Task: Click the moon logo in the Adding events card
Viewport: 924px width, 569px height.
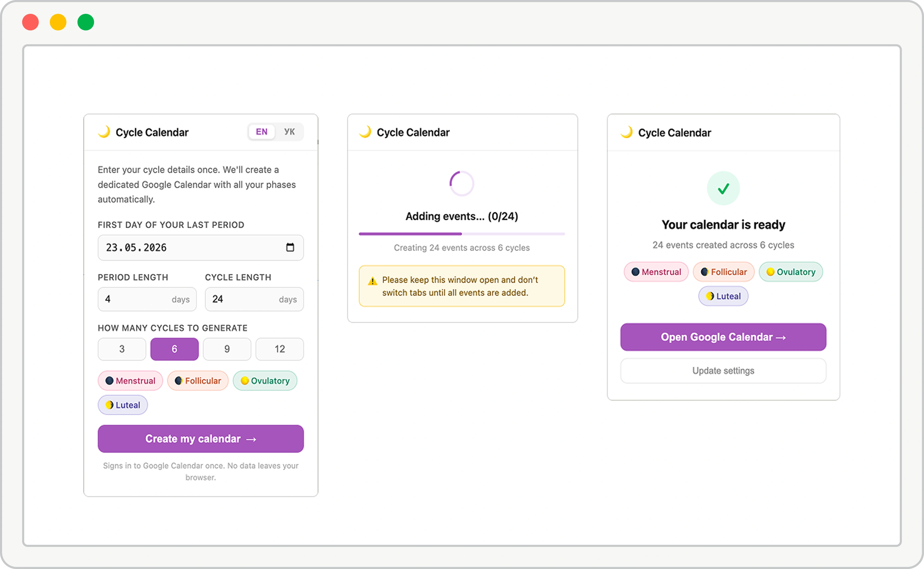Action: [x=365, y=132]
